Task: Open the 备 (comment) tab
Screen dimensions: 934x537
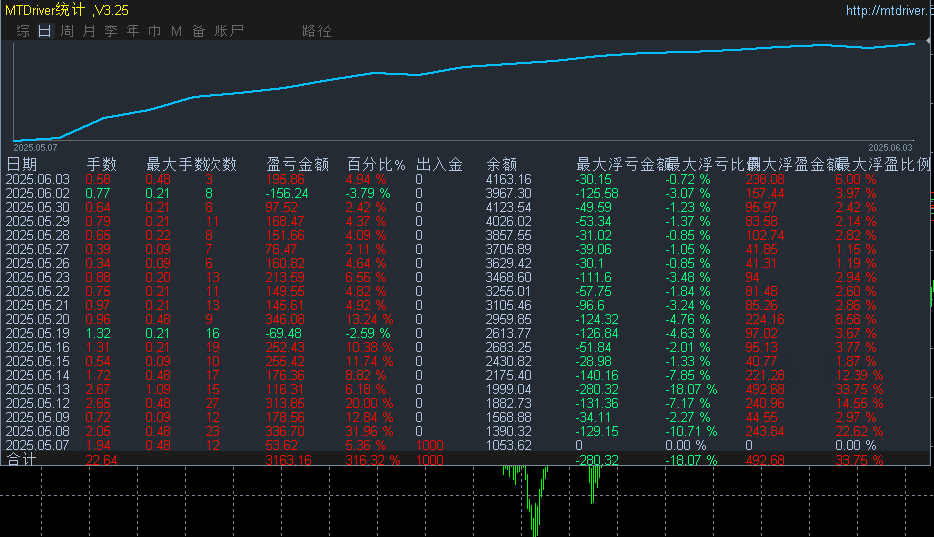Action: [x=198, y=31]
